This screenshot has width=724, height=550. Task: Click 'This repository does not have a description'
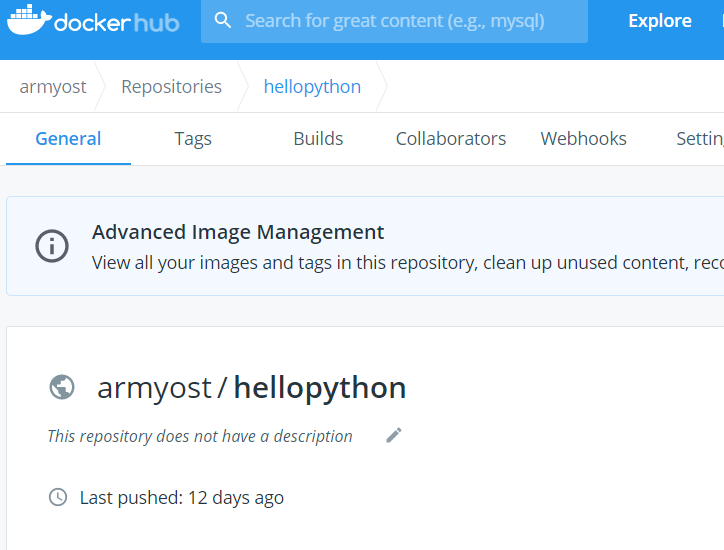[200, 436]
